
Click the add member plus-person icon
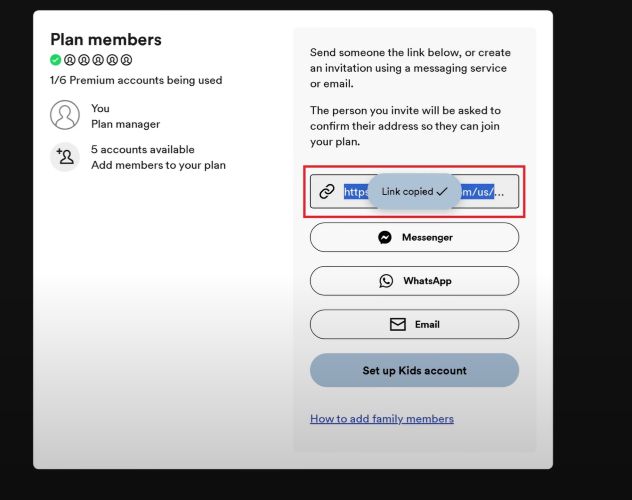tap(65, 157)
